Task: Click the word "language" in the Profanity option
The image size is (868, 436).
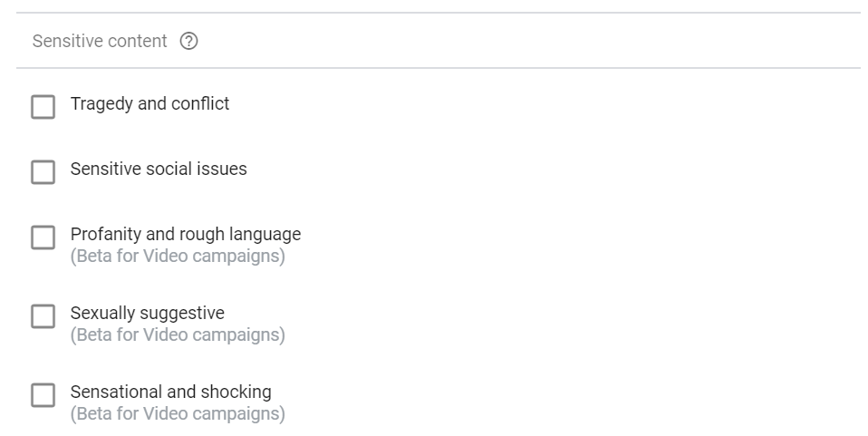Action: click(x=264, y=234)
